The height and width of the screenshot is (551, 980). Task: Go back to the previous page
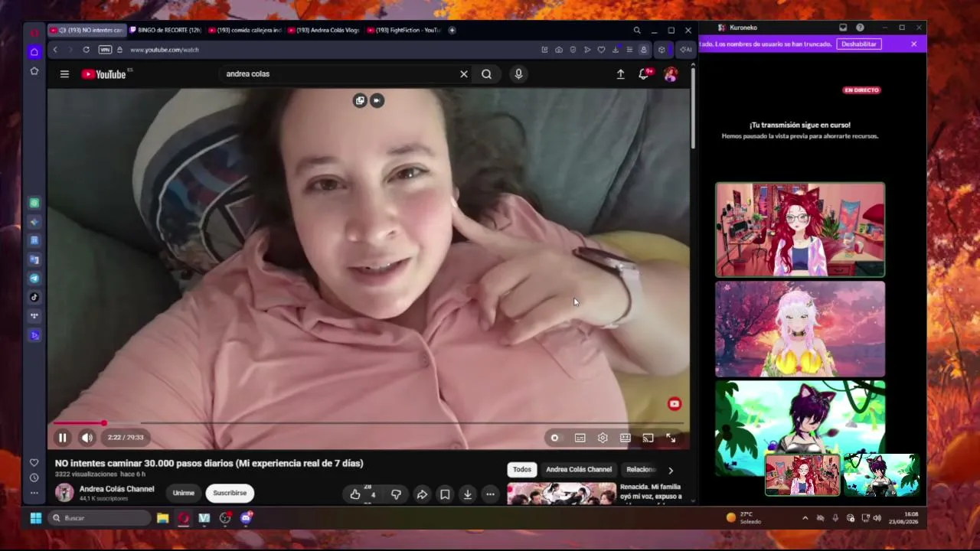click(x=55, y=50)
